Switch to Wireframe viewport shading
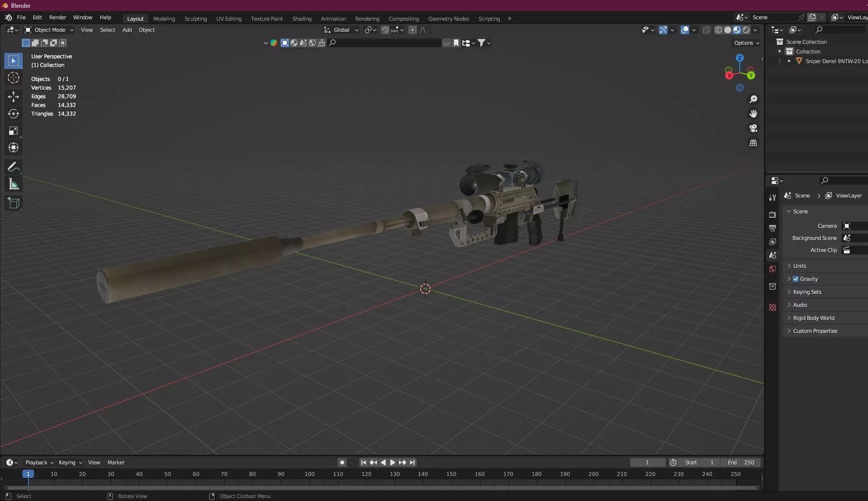Screen dimensions: 868x501 pyautogui.click(x=718, y=30)
